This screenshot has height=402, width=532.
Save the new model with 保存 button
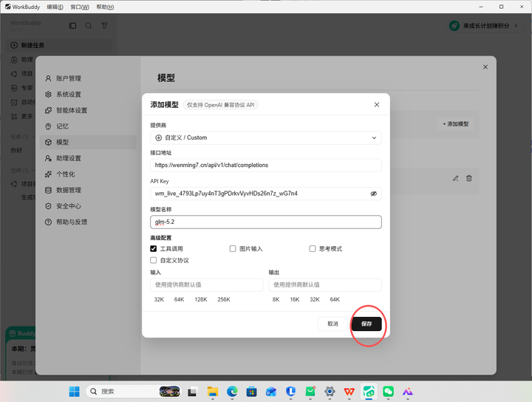366,324
